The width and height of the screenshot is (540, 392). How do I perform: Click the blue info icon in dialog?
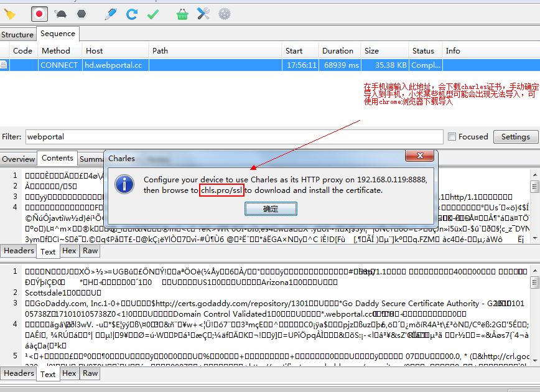click(x=124, y=184)
